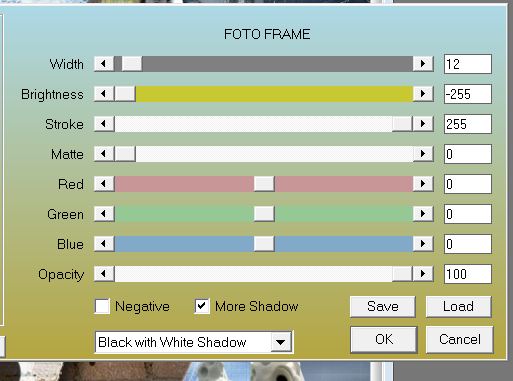The image size is (513, 381).
Task: Click the Green slider track
Action: 264,214
